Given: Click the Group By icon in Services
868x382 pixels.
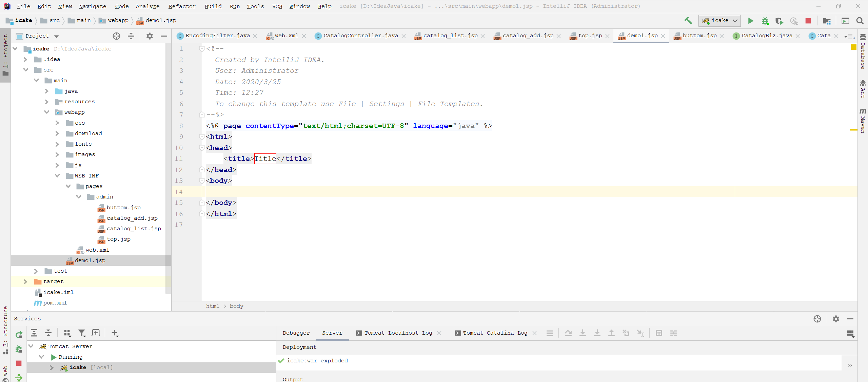Looking at the screenshot, I should [x=67, y=333].
